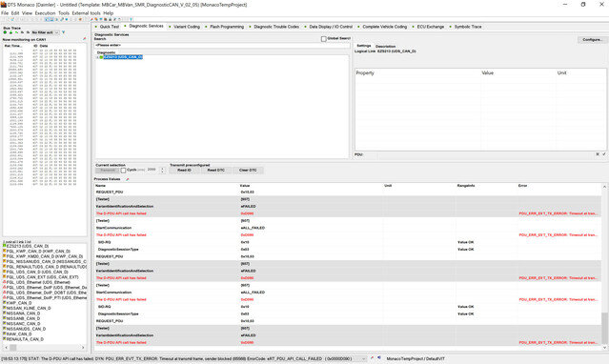Open the Help menu
The image size is (609, 364).
(x=109, y=12)
